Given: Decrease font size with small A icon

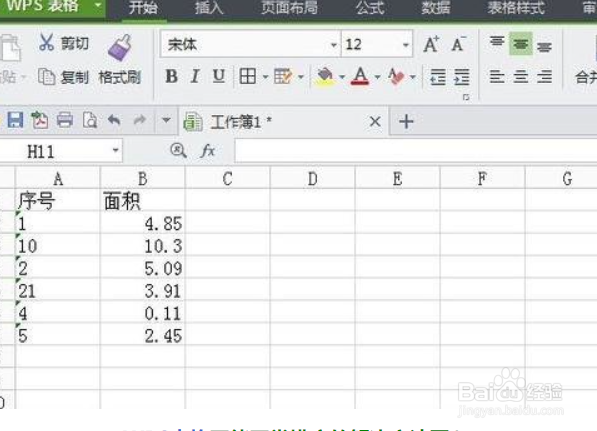Looking at the screenshot, I should click(x=458, y=44).
